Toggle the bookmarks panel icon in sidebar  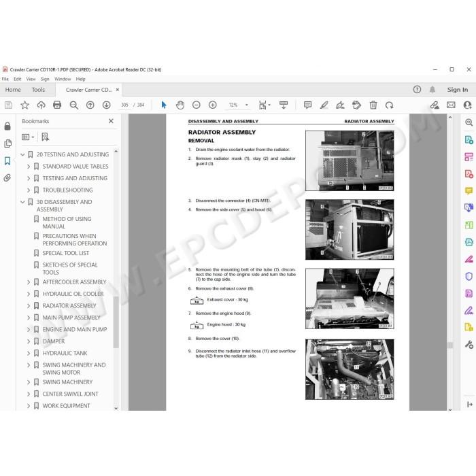7,161
